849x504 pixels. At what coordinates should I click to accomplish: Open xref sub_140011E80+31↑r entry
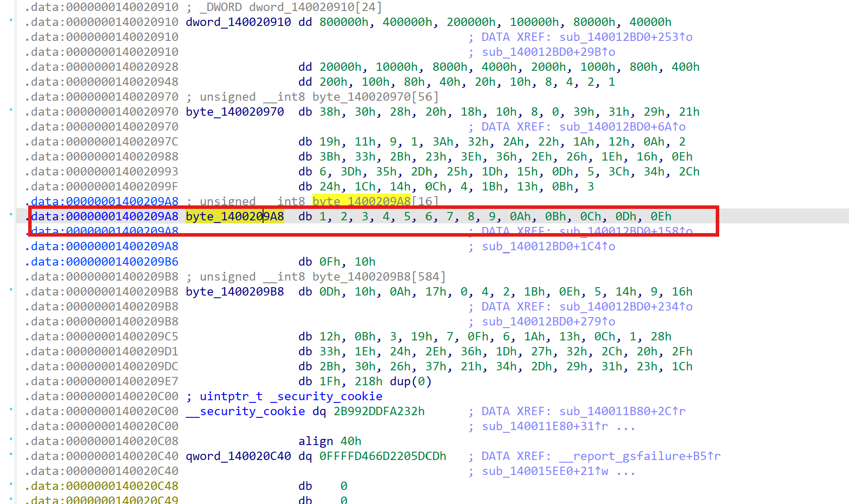(x=545, y=426)
